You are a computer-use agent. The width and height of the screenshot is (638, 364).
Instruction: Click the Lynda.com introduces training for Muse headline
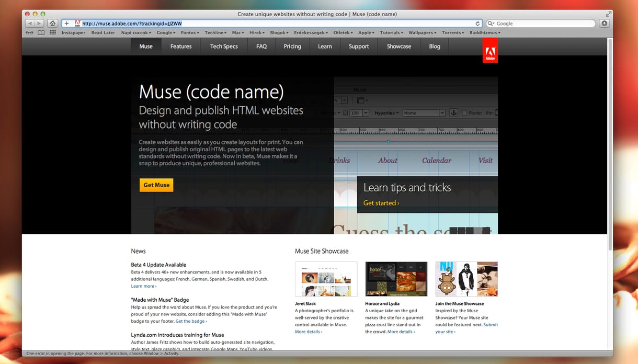(x=177, y=335)
